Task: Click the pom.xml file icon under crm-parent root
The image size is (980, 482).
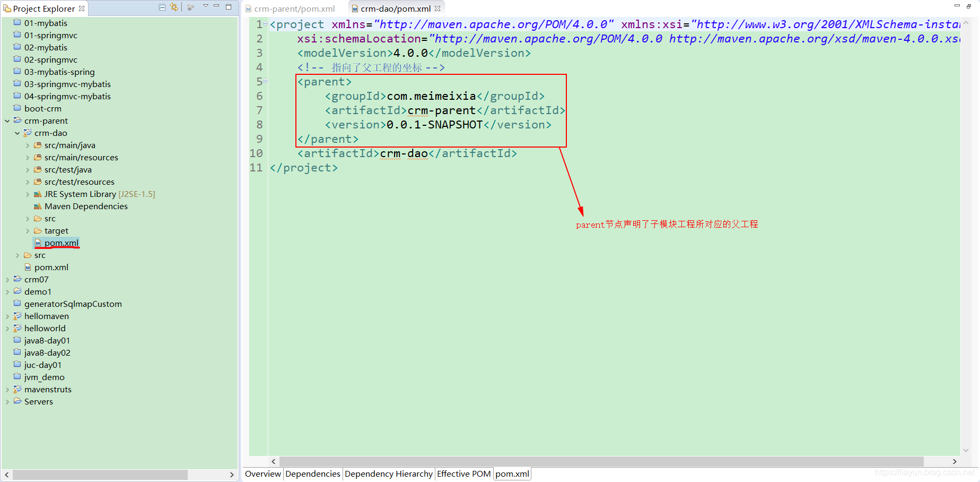Action: click(28, 267)
